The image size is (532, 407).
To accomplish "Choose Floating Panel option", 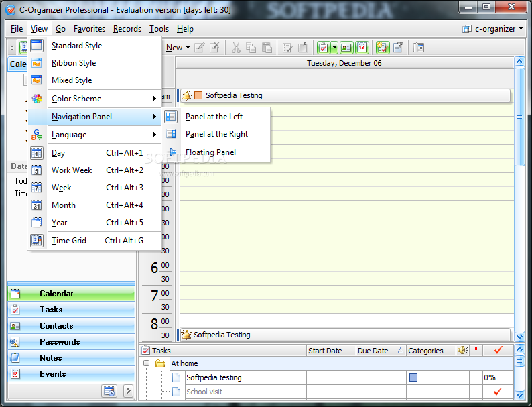I will coord(216,152).
